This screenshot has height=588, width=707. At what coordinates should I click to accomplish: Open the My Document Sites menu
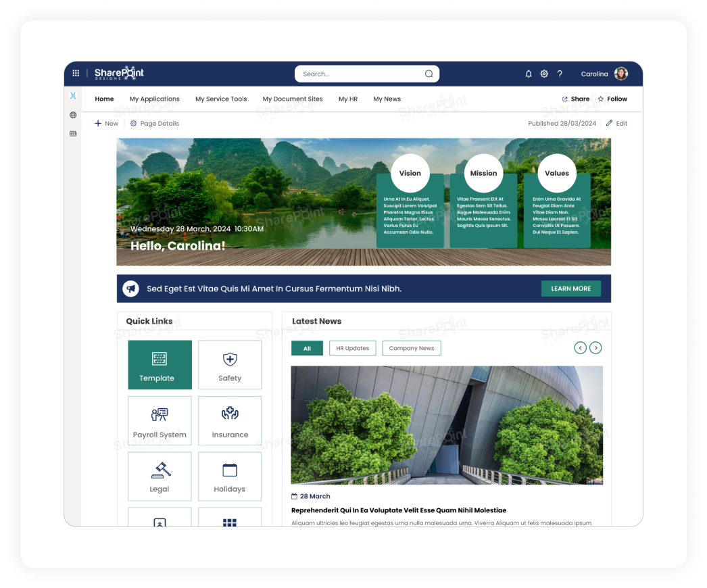tap(292, 99)
